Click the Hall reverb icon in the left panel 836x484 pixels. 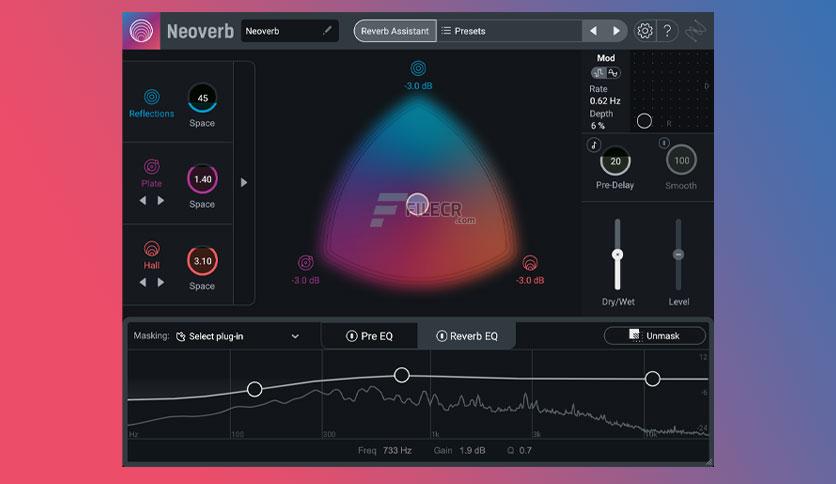(151, 248)
